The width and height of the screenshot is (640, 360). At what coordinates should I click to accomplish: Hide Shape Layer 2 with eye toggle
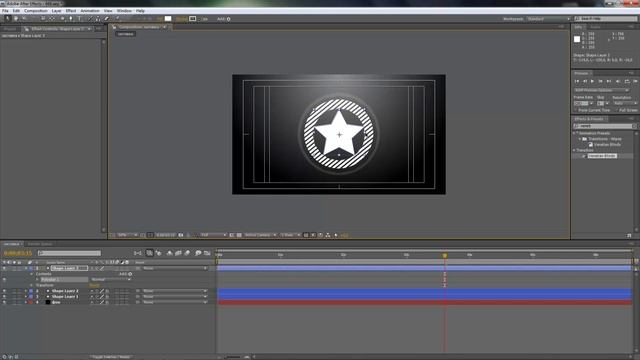4,291
